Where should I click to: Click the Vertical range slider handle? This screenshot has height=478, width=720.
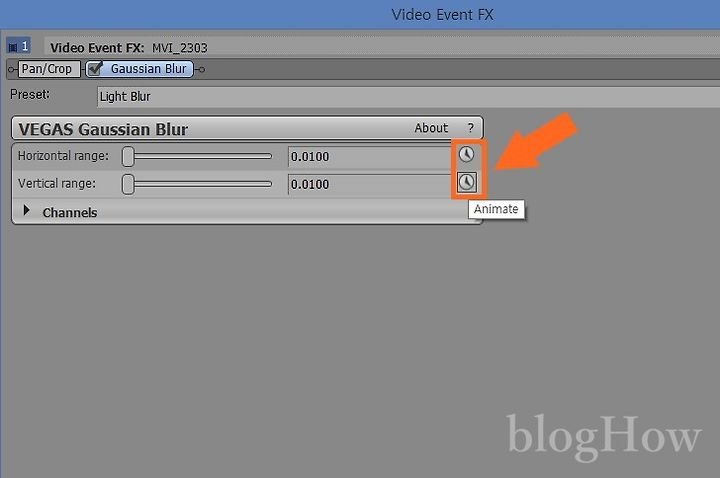pyautogui.click(x=128, y=184)
